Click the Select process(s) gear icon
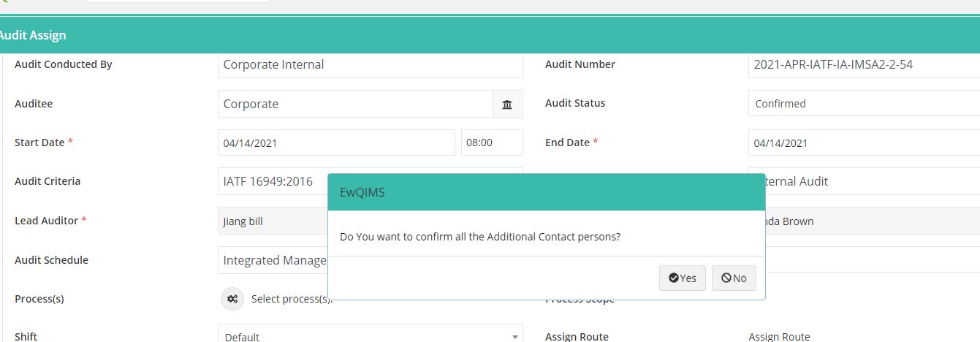This screenshot has width=980, height=342. click(232, 299)
